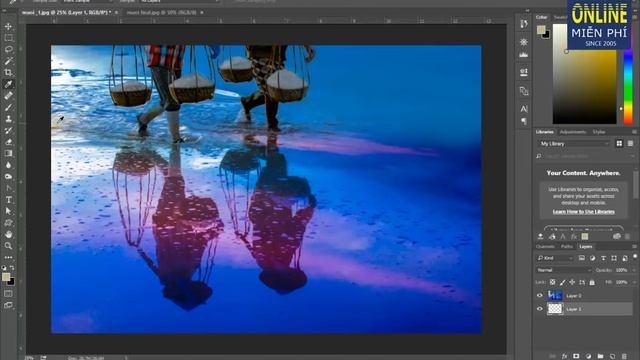Screen dimensions: 640x360
Task: Click foreground color swatch in Color panel
Action: click(x=541, y=30)
